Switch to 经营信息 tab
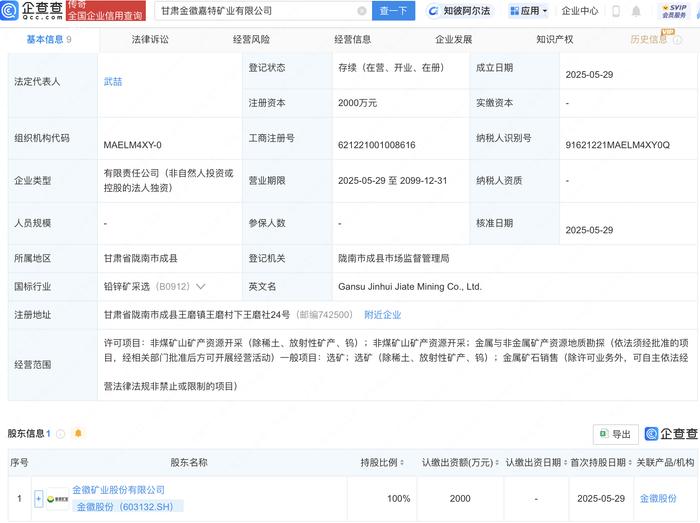The image size is (700, 523). pos(353,40)
